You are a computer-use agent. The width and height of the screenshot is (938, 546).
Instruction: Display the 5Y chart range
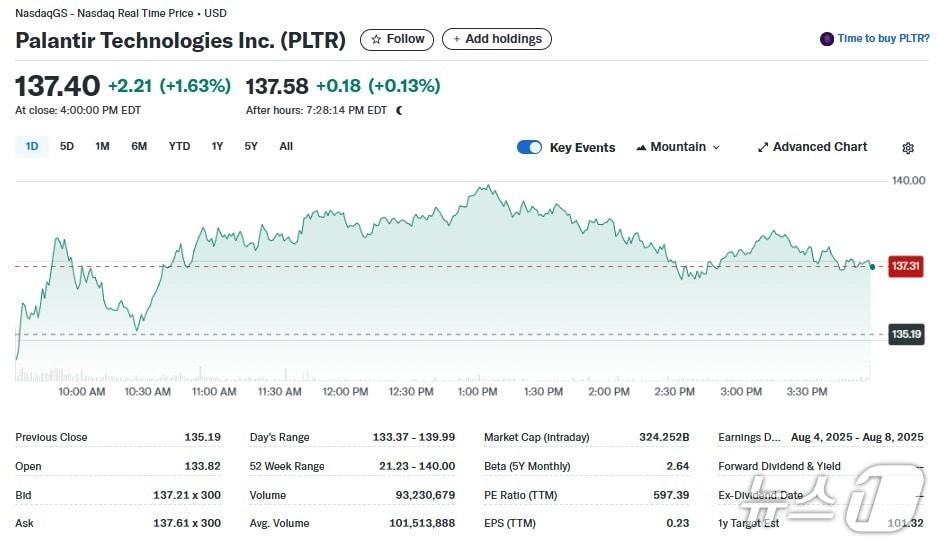[x=251, y=146]
